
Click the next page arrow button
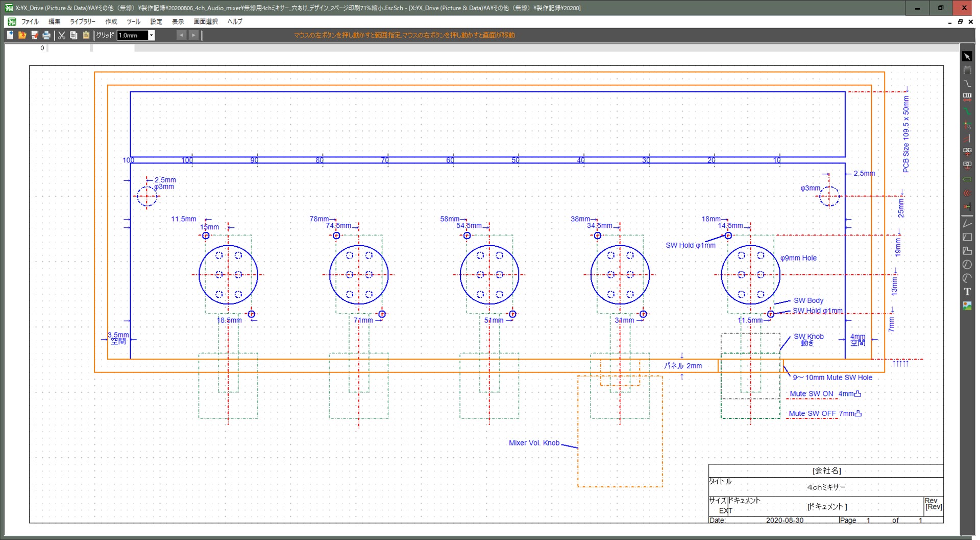pyautogui.click(x=193, y=35)
